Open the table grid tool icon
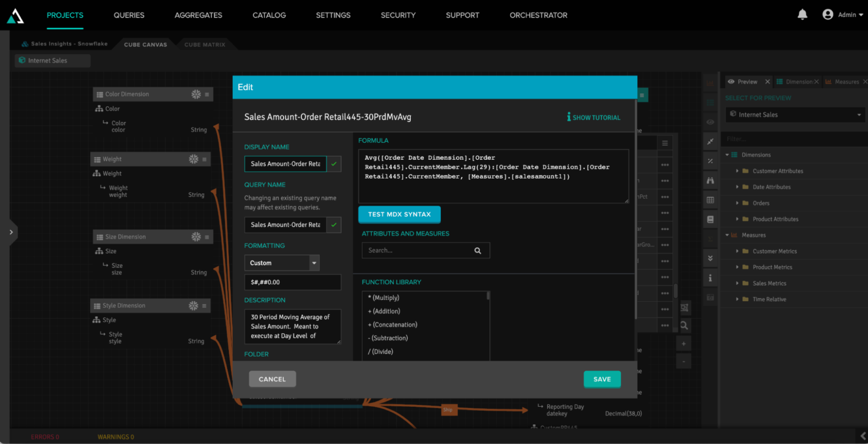Screen dimensions: 868x444 pos(710,200)
